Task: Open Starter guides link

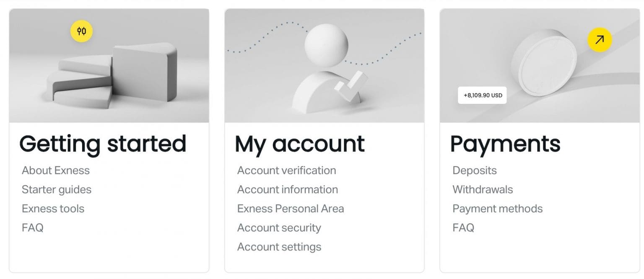Action: click(57, 190)
